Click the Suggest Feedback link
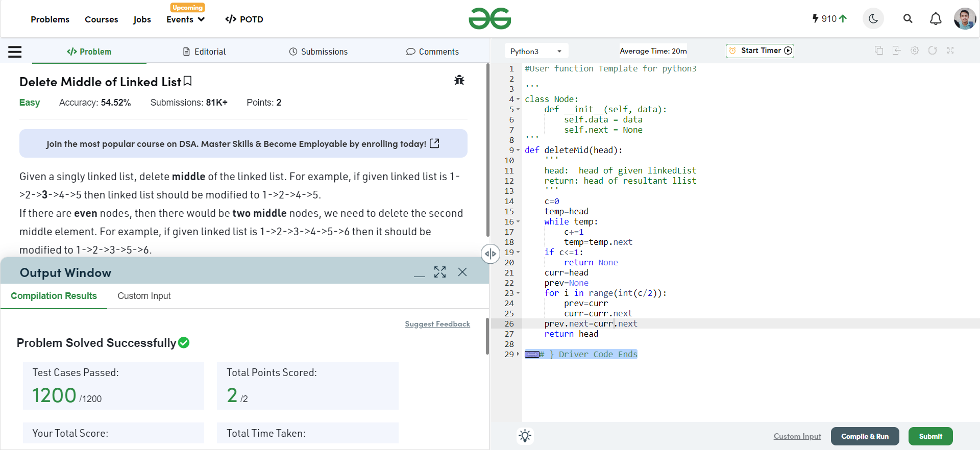 [x=437, y=324]
